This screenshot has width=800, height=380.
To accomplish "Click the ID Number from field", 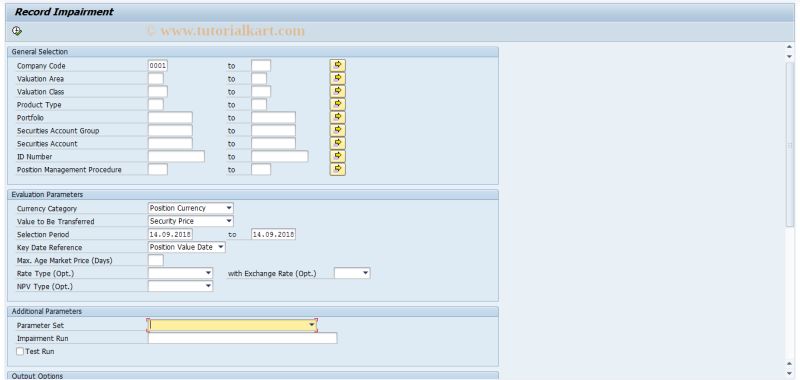I will (x=177, y=156).
